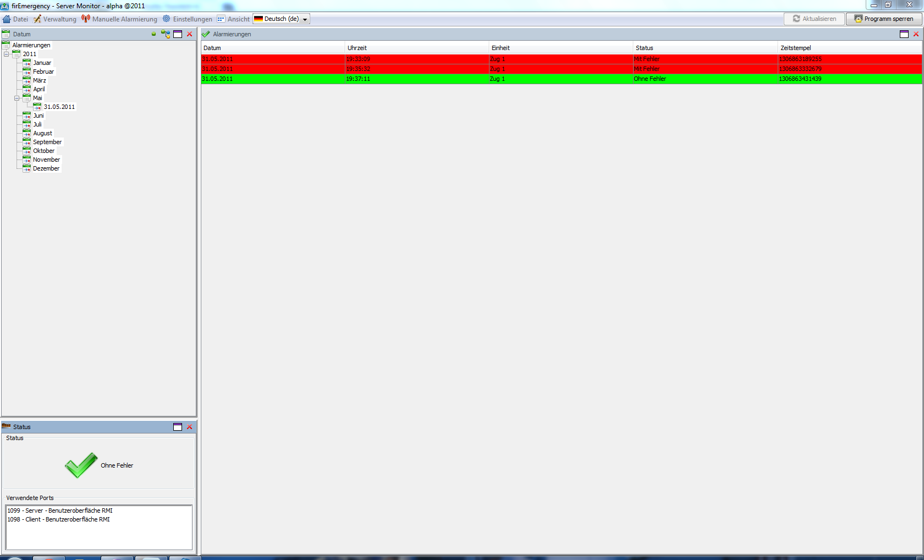Click the calendar icon beside 31.05.2011 tree entry
The width and height of the screenshot is (924, 560).
37,107
